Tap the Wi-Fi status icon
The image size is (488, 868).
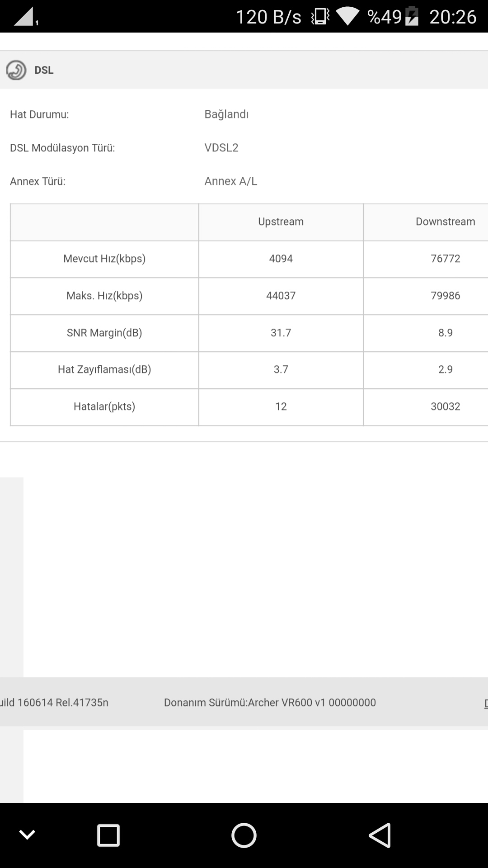(347, 17)
